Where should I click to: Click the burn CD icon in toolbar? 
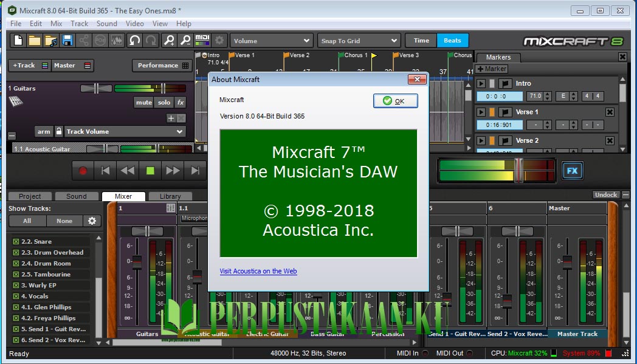100,40
